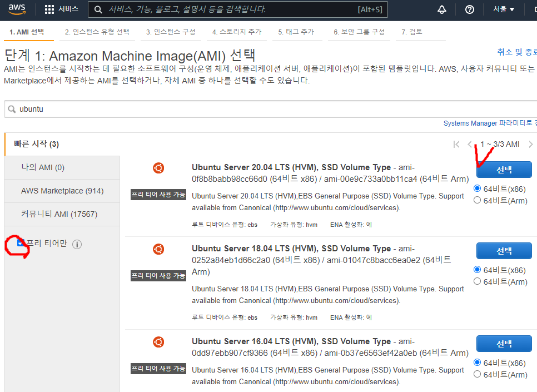
Task: Click 선택 for Ubuntu Server 16.04
Action: [504, 344]
